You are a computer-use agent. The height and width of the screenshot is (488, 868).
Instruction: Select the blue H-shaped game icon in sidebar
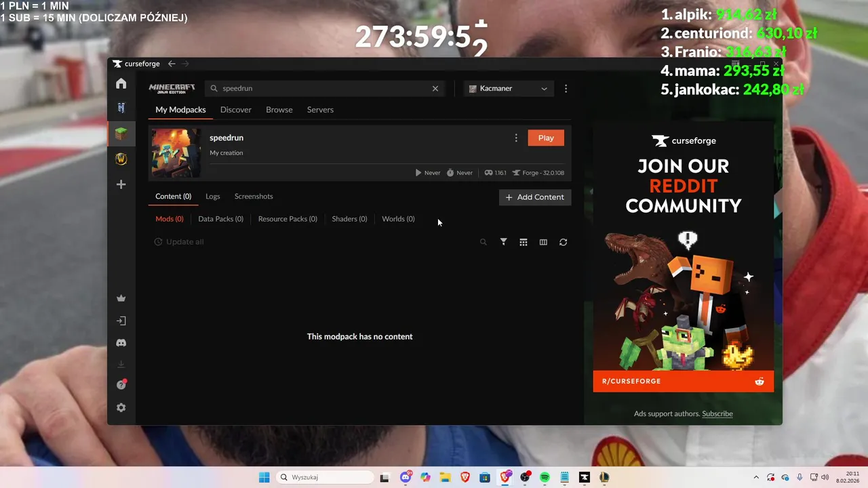pyautogui.click(x=121, y=108)
